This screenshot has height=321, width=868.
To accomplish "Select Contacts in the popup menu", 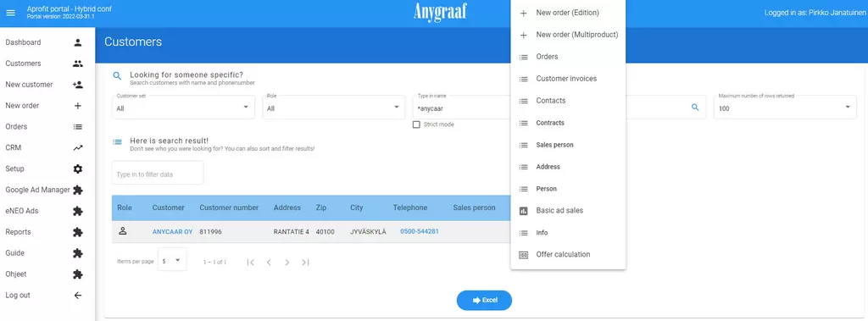I will click(568, 101).
